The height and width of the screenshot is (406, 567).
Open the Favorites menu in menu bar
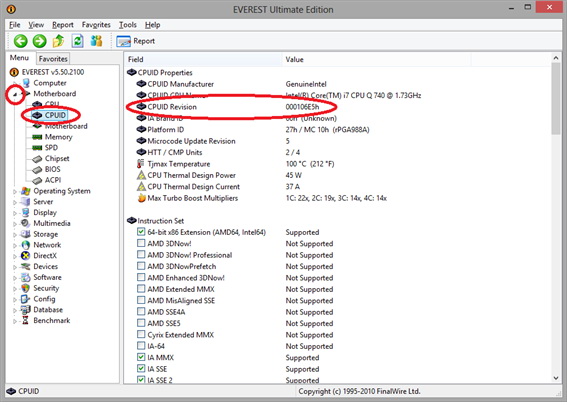[96, 25]
